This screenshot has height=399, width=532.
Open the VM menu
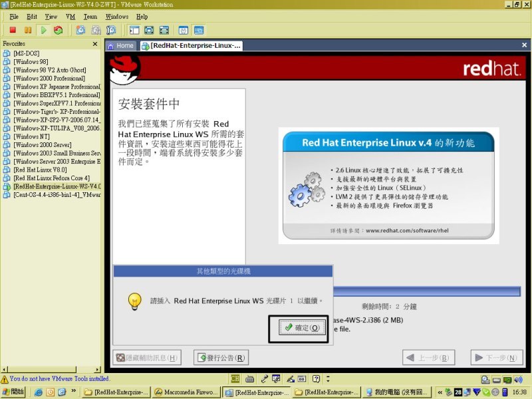pyautogui.click(x=70, y=17)
